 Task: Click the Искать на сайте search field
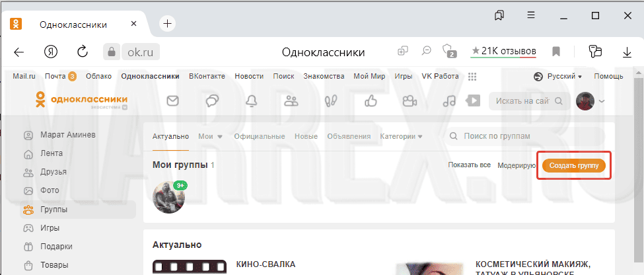530,100
